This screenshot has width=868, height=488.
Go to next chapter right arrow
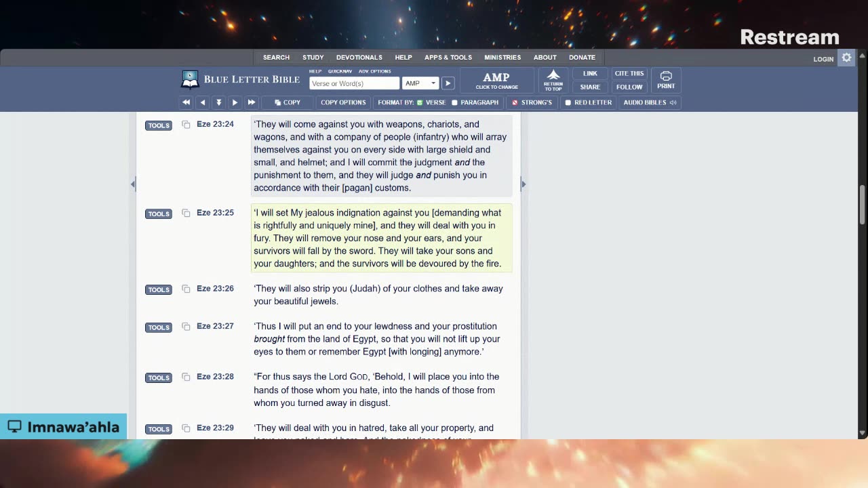click(235, 102)
